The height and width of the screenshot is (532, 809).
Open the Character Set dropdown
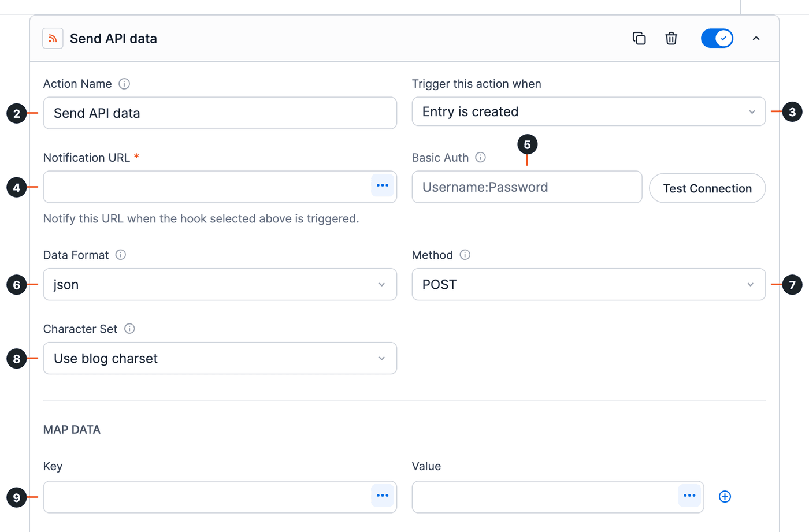[220, 358]
